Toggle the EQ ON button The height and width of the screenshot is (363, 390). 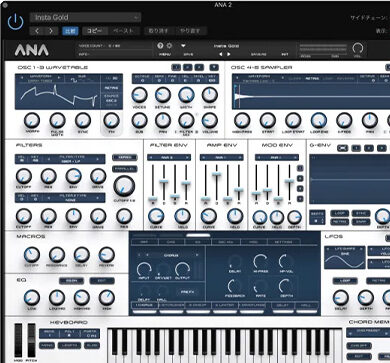(71, 281)
